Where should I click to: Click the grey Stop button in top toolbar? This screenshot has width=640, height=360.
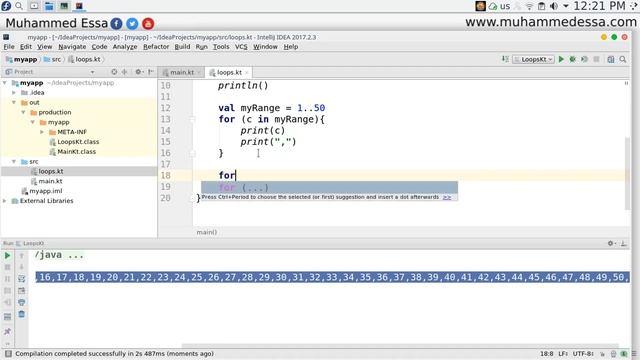point(596,59)
